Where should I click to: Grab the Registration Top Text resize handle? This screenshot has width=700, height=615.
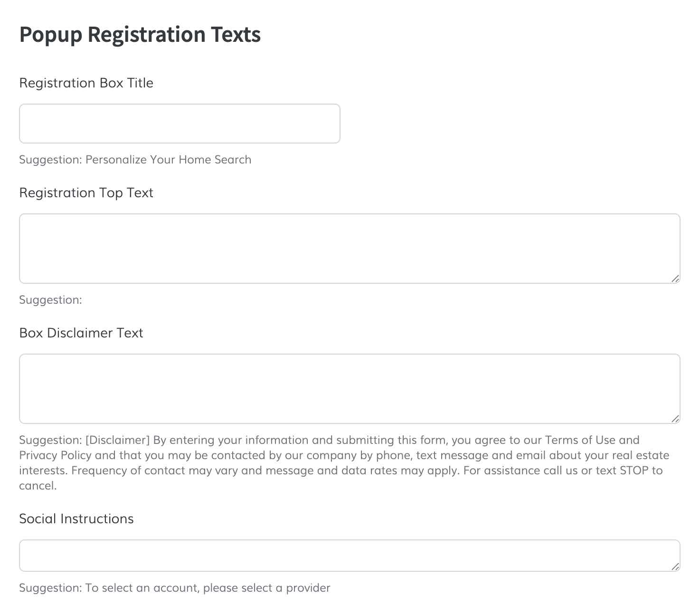point(675,279)
